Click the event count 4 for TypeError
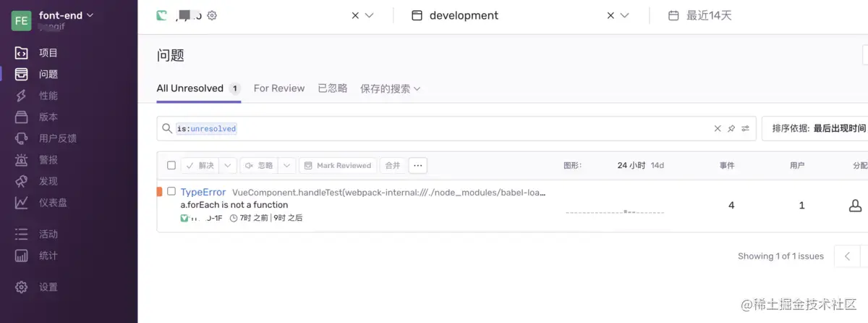 coord(731,206)
